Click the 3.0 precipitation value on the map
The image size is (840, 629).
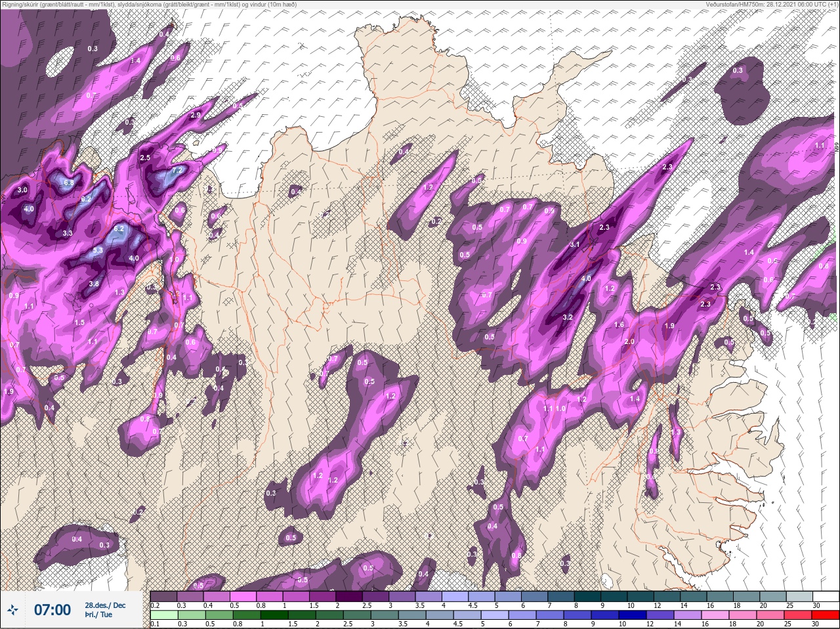22,190
